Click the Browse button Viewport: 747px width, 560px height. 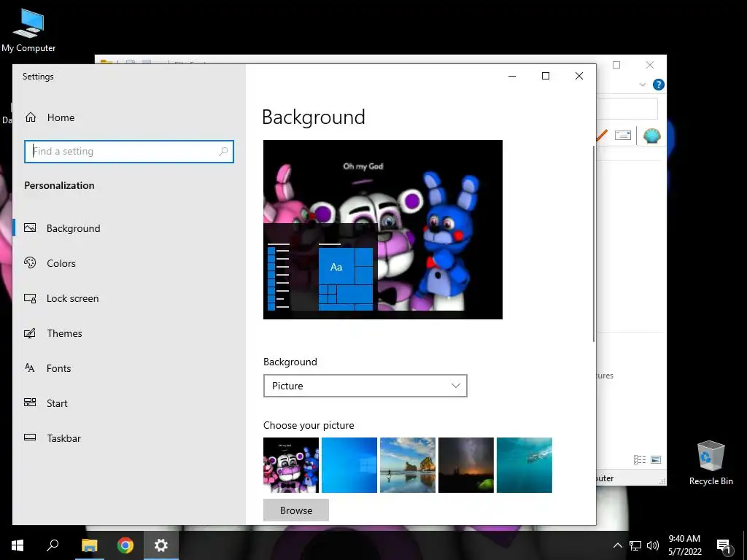296,510
